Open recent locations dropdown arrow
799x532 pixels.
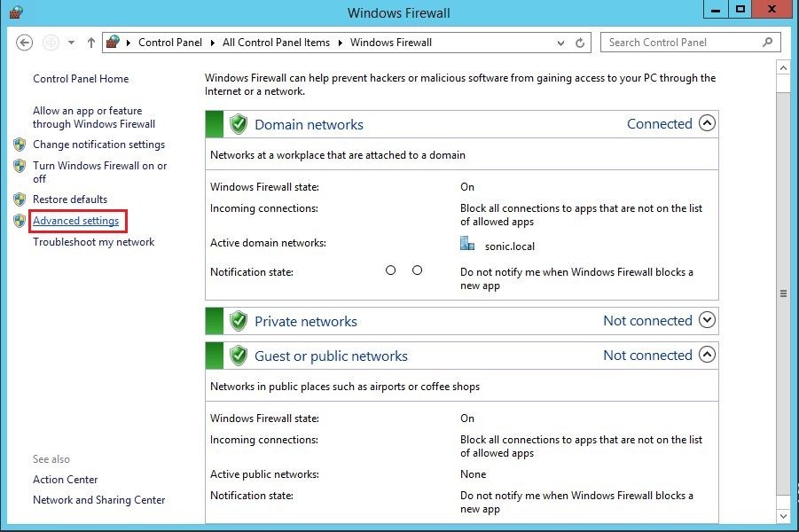71,43
